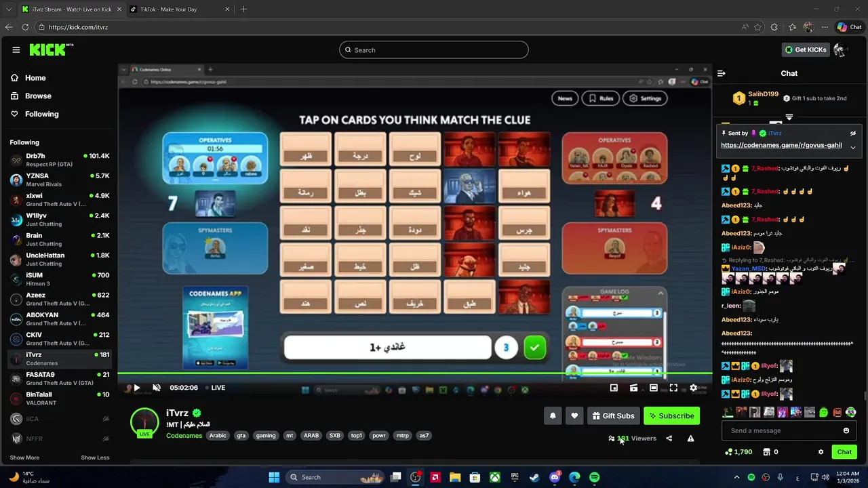Hide the pinned message
Image resolution: width=868 pixels, height=488 pixels.
853,134
